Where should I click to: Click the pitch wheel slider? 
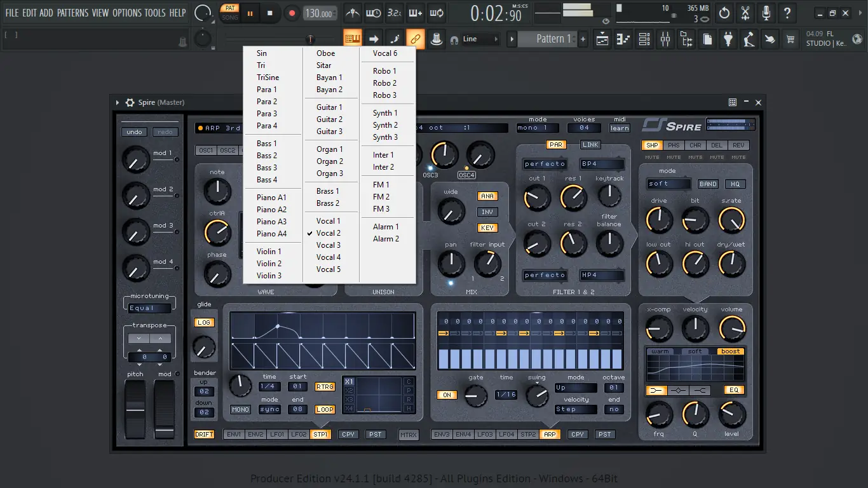(135, 410)
